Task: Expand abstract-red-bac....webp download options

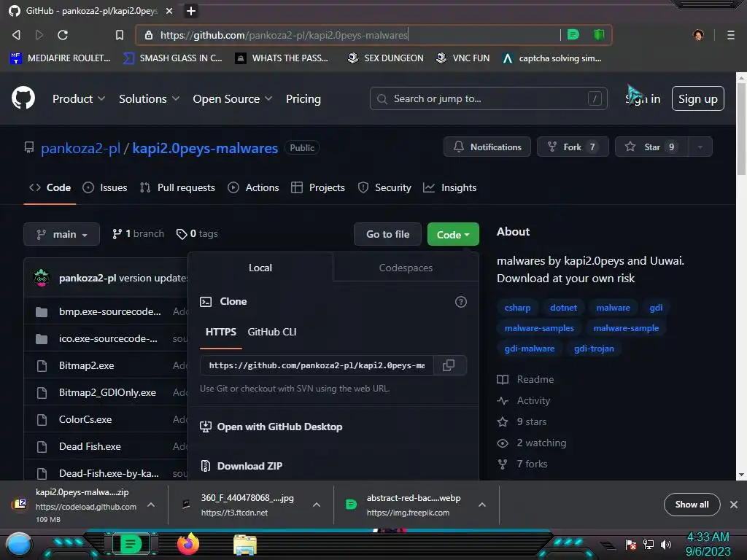Action: coord(482,505)
